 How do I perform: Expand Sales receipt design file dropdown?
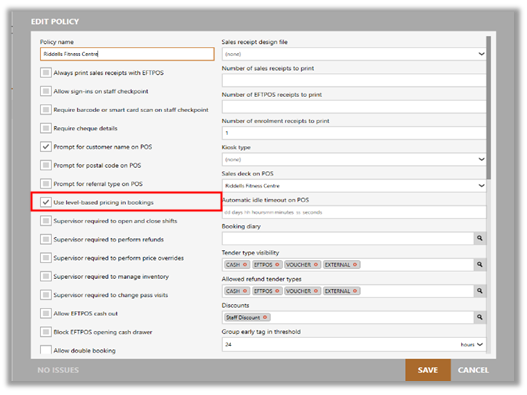(354, 54)
